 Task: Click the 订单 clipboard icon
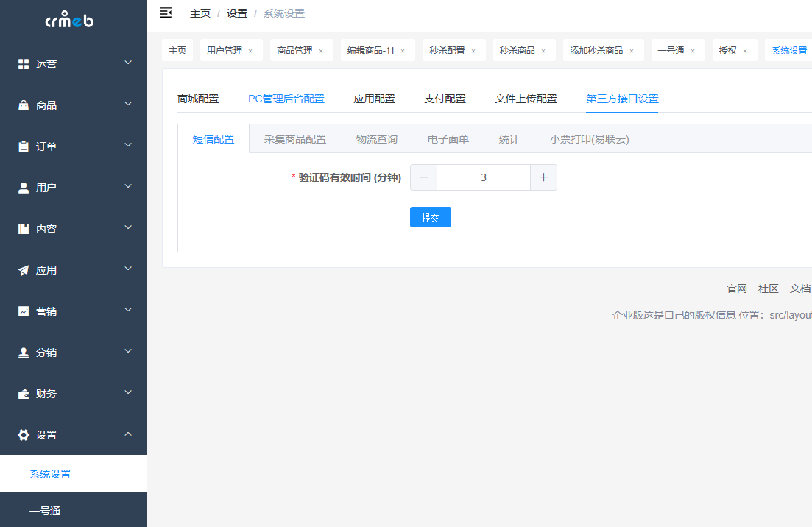tap(24, 146)
